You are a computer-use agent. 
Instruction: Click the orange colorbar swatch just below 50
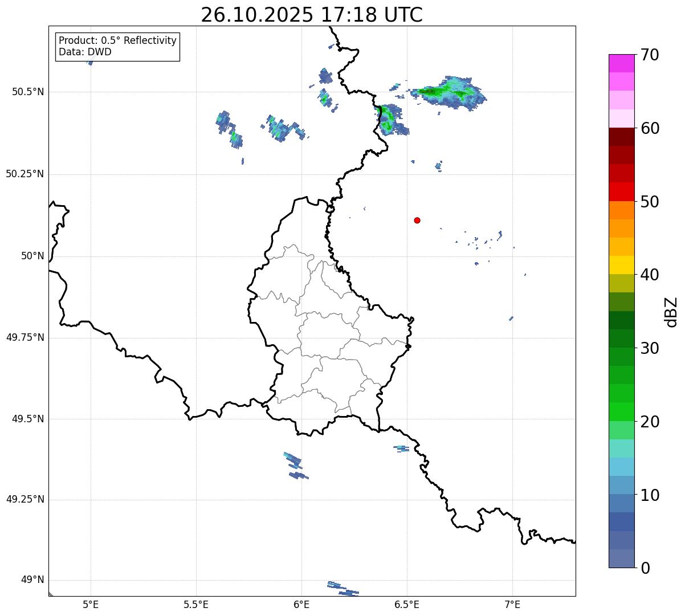tap(622, 210)
